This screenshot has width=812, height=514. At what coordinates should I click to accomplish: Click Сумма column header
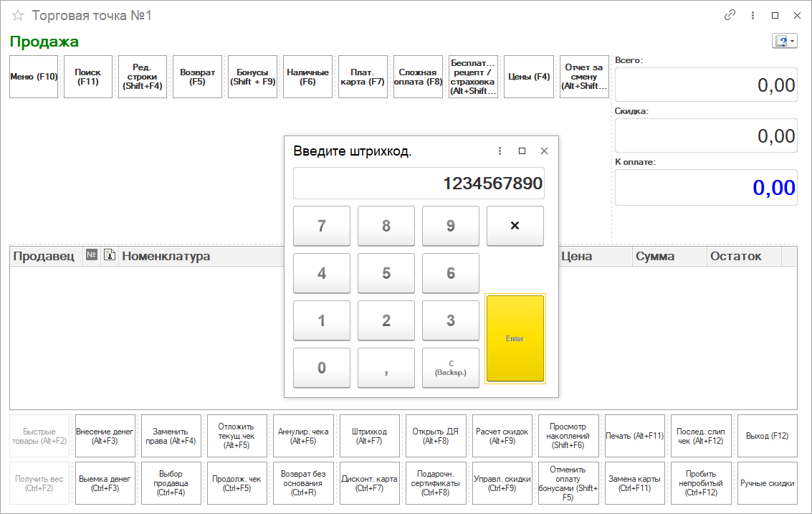click(669, 257)
